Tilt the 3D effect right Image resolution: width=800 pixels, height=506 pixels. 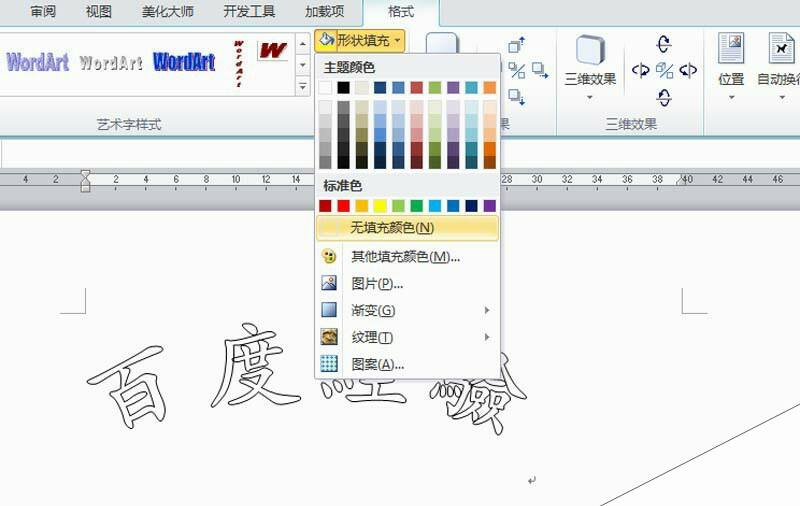click(688, 70)
